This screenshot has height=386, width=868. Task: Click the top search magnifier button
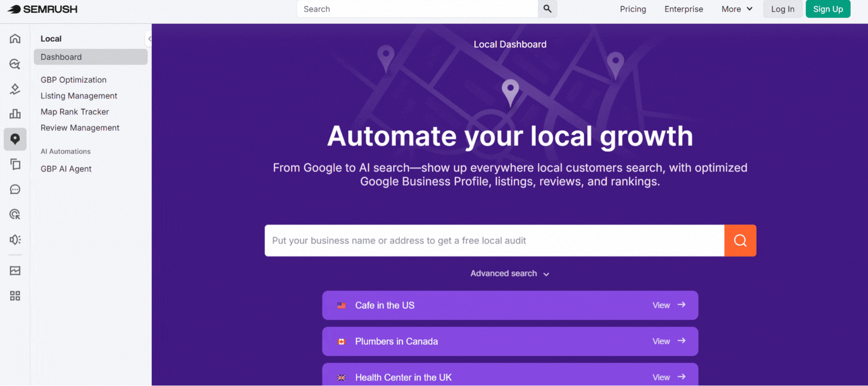547,9
